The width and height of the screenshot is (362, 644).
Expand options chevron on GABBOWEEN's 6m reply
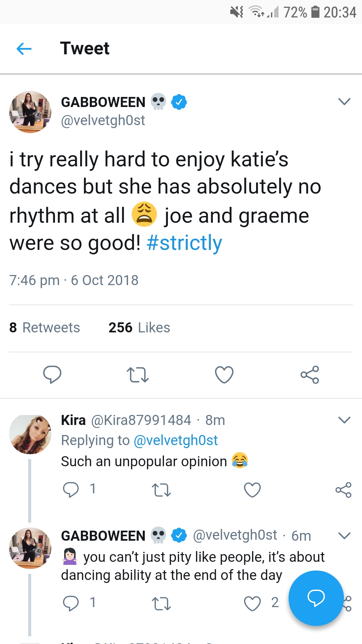pyautogui.click(x=344, y=536)
